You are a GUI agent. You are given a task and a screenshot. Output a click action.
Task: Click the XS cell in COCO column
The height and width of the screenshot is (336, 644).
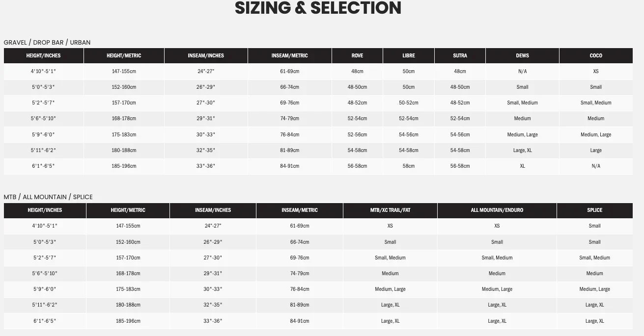click(595, 72)
